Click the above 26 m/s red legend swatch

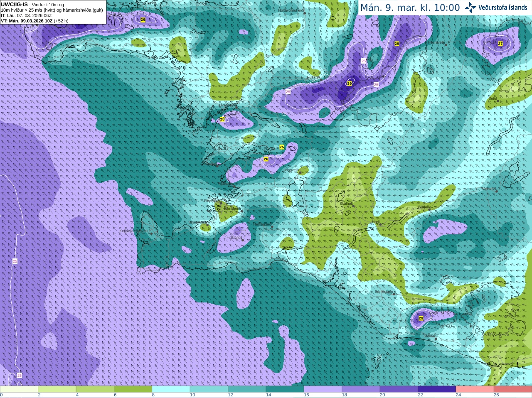tap(513, 389)
